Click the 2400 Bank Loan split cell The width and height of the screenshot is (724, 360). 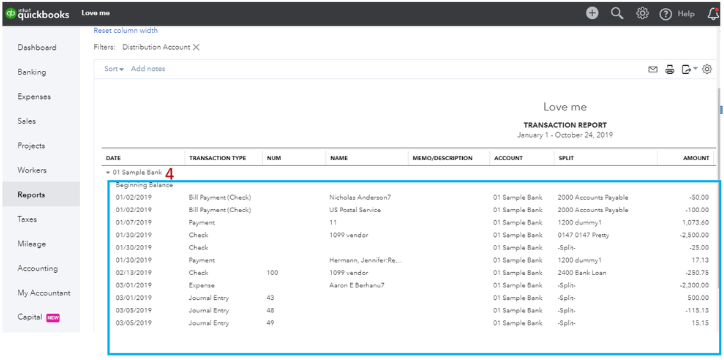point(582,272)
